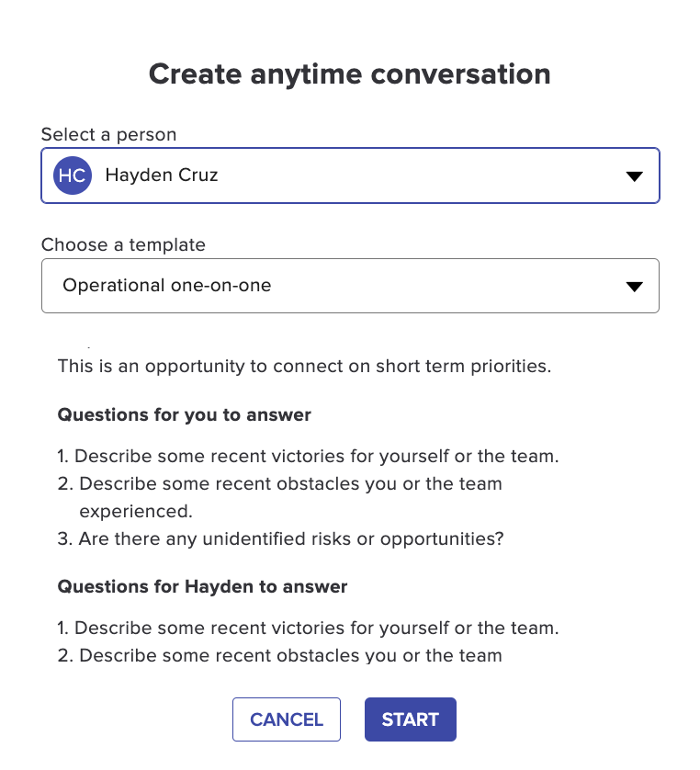Click the Choose a template label
The image size is (700, 770).
pyautogui.click(x=123, y=244)
